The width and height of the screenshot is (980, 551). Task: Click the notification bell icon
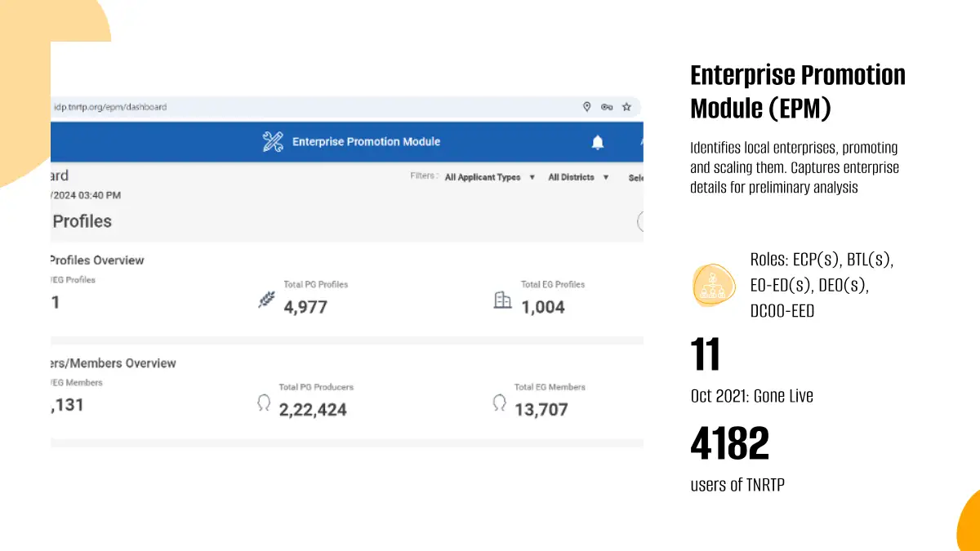(598, 143)
